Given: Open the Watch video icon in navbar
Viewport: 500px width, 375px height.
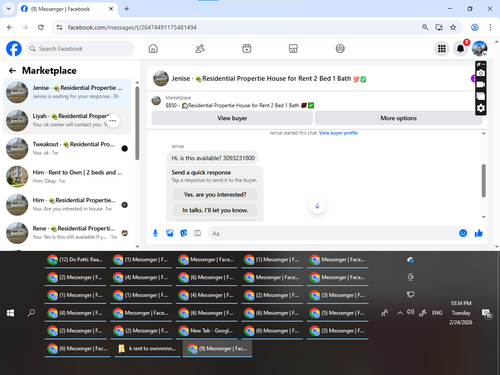Looking at the screenshot, I should click(x=247, y=49).
